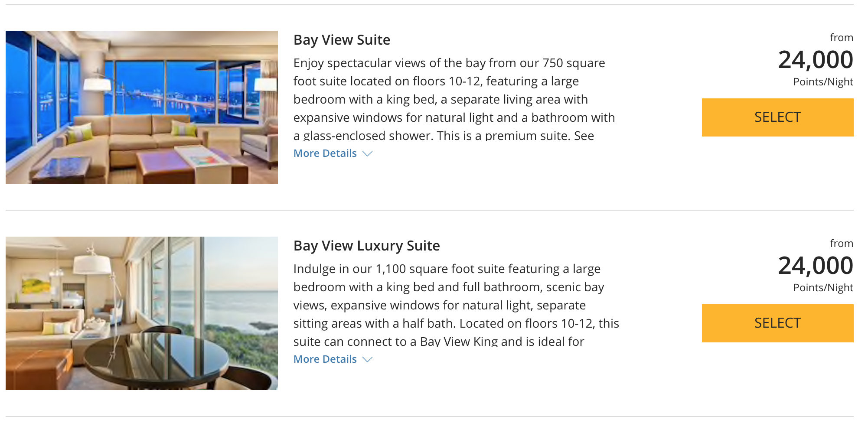This screenshot has height=423, width=868.
Task: Click the Bay View Luxury Suite description text
Action: (455, 305)
